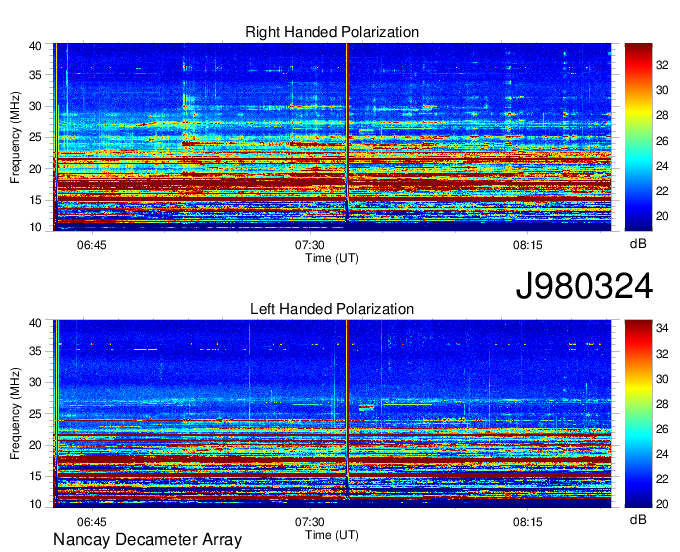Click 08:15 tick on upper time axis
The image size is (680, 552).
527,245
